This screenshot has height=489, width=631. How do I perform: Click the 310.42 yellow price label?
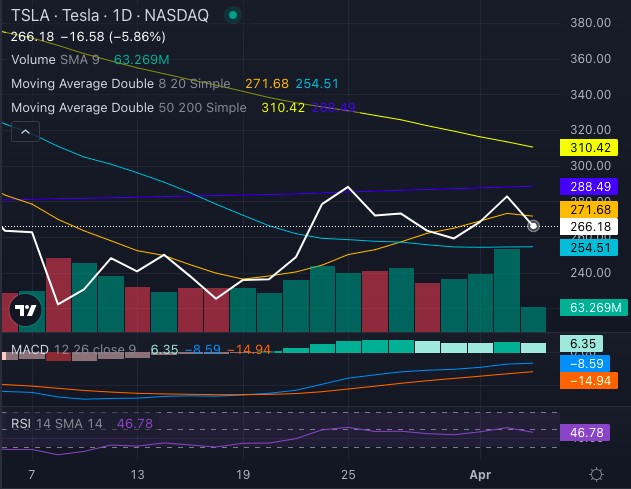[x=589, y=148]
